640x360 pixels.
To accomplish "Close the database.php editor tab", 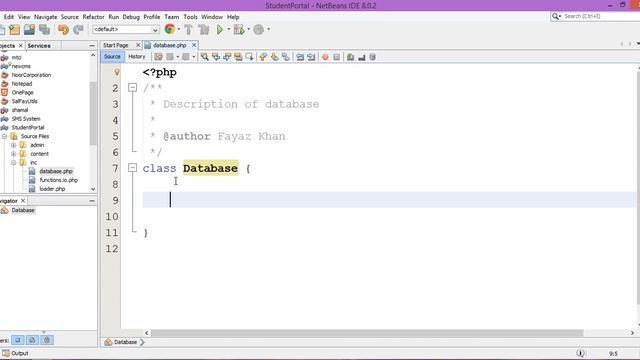I will click(x=194, y=45).
